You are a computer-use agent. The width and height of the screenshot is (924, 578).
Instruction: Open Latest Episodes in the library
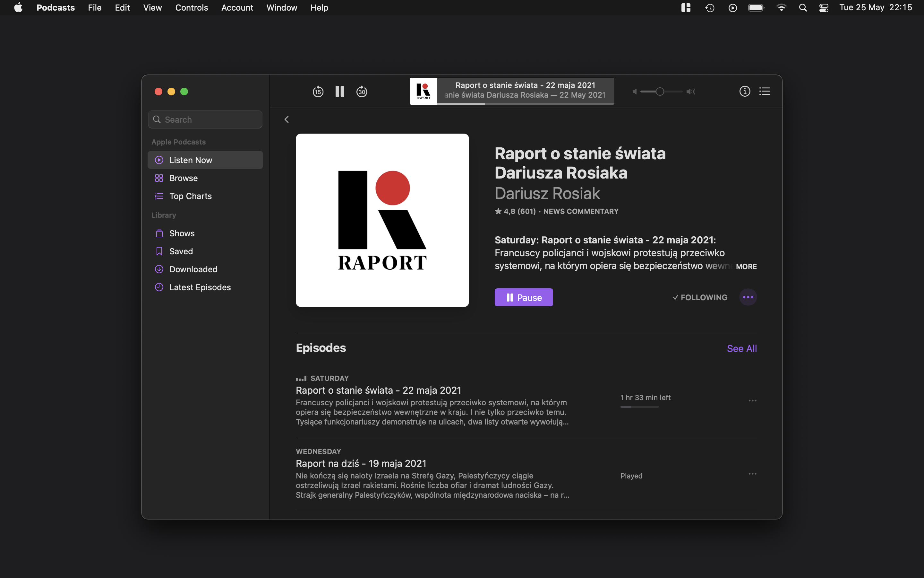[x=205, y=287]
